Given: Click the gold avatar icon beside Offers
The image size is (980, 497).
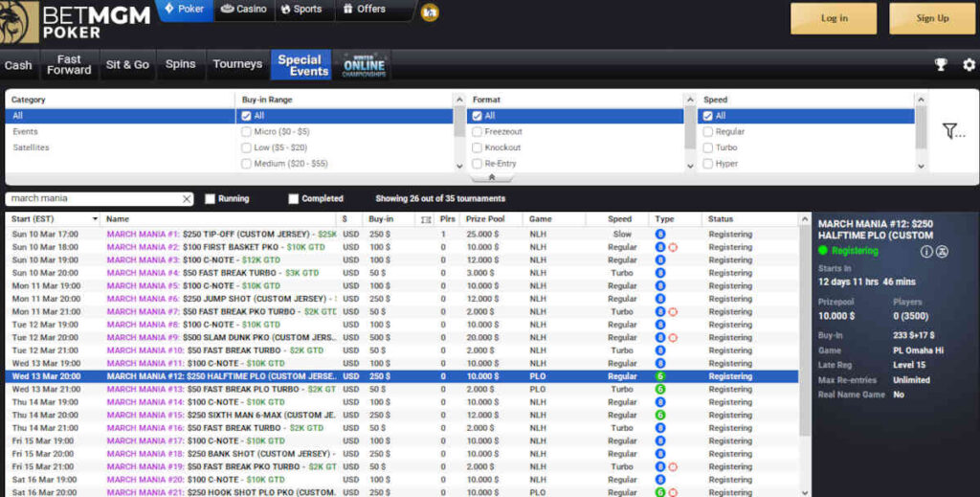Looking at the screenshot, I should pyautogui.click(x=430, y=11).
